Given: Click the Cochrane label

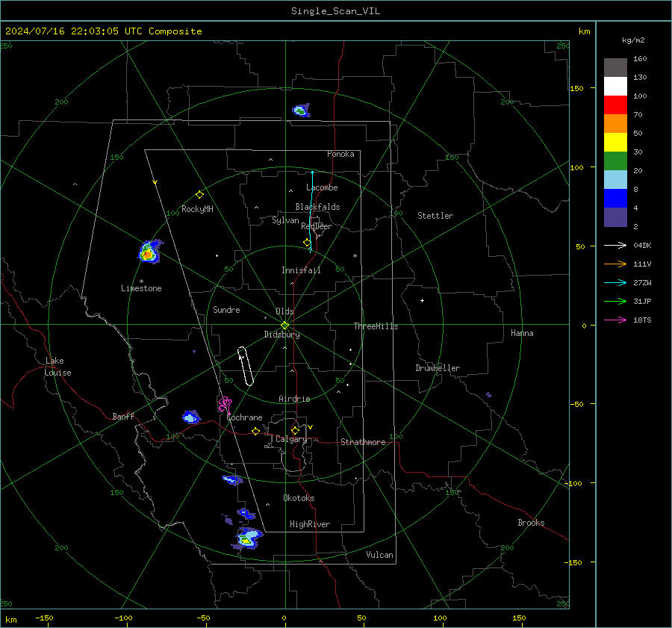Looking at the screenshot, I should pos(244,417).
